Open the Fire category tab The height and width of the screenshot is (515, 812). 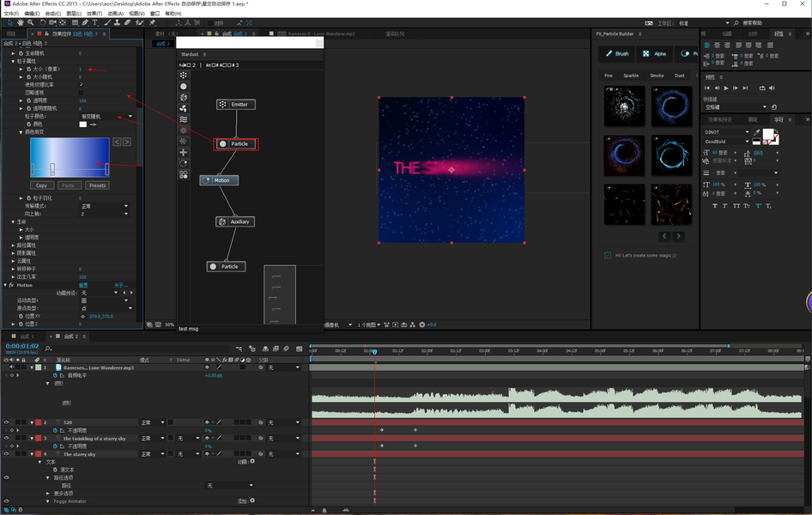tap(608, 76)
